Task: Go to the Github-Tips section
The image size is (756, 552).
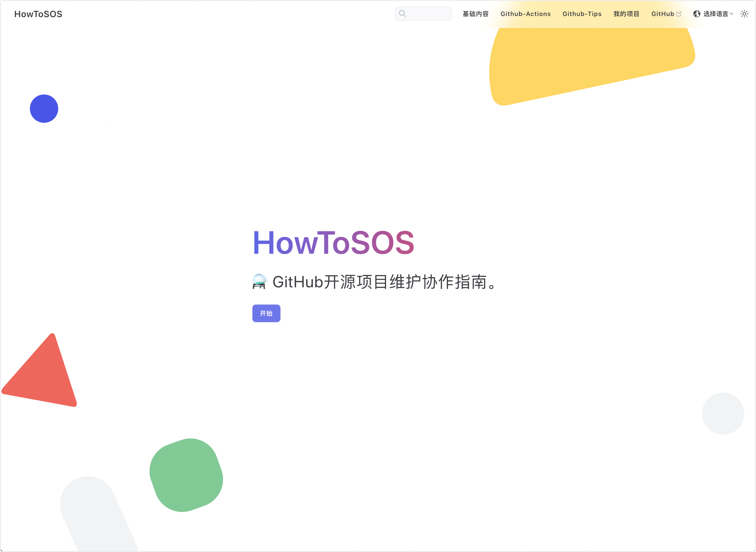Action: [582, 14]
